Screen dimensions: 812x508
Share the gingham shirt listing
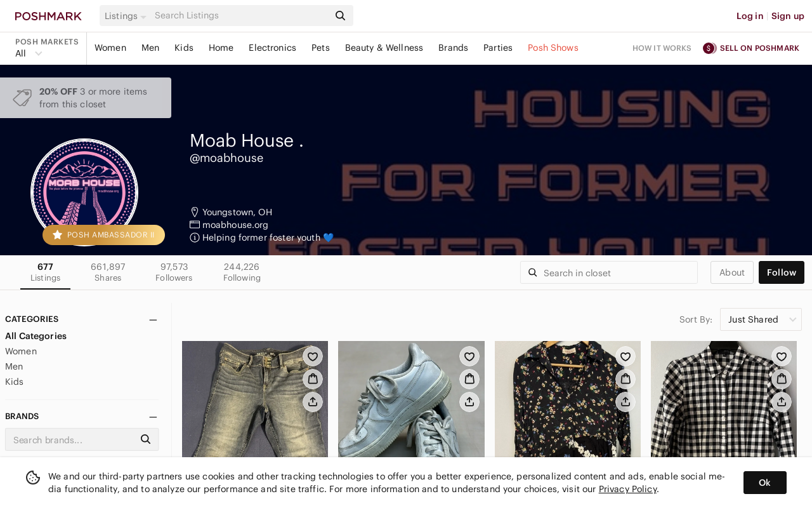click(x=782, y=402)
